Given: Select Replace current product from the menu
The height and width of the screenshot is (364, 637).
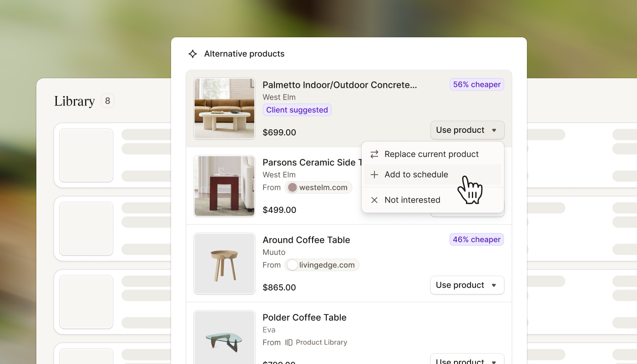Looking at the screenshot, I should point(433,154).
